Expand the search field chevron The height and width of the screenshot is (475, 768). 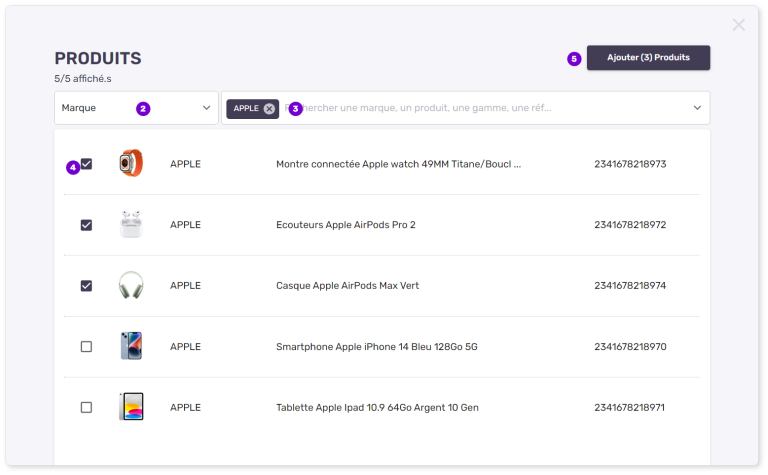click(x=697, y=108)
